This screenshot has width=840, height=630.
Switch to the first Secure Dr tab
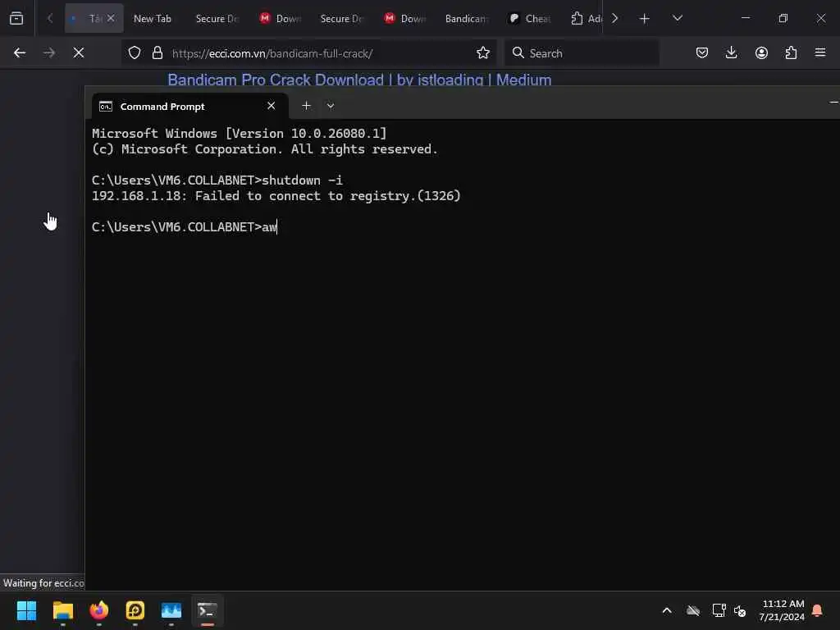click(217, 19)
